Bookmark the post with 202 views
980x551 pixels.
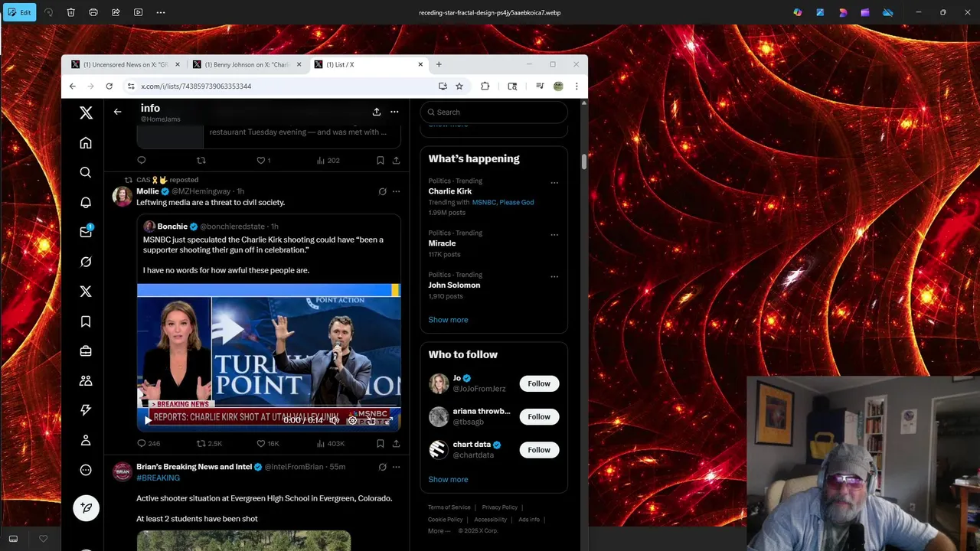coord(380,160)
